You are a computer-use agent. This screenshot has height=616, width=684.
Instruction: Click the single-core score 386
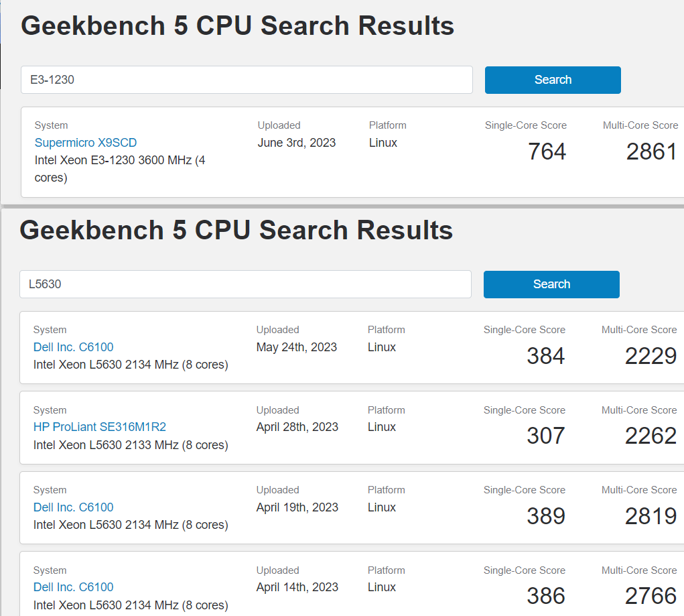coord(545,596)
